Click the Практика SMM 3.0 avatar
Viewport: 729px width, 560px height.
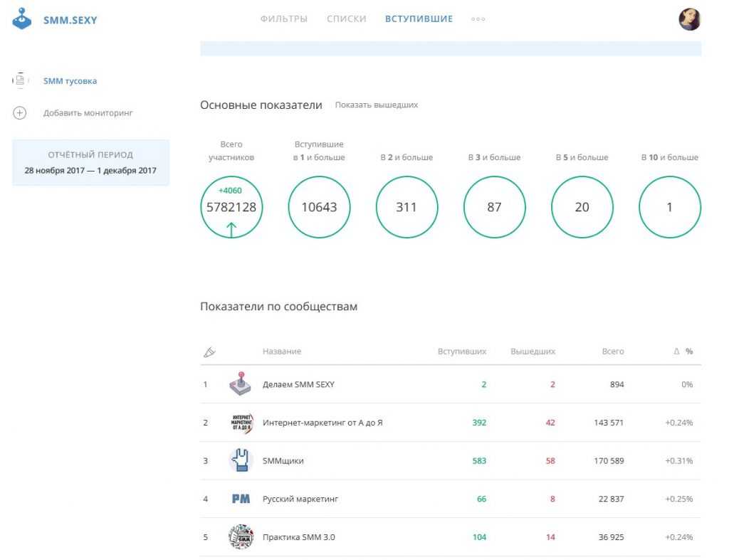[241, 537]
